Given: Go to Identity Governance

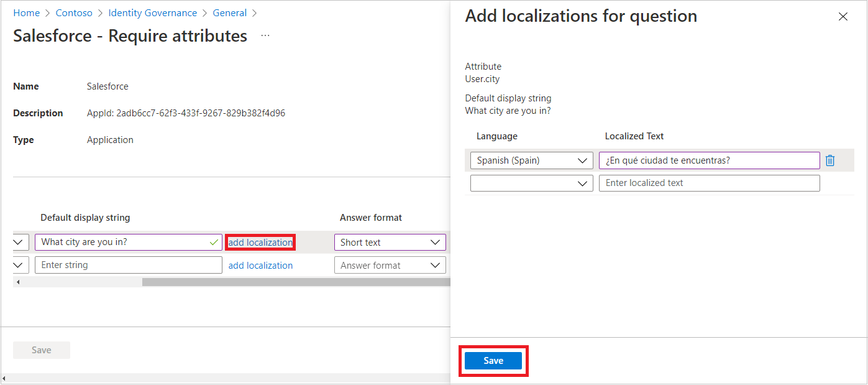Looking at the screenshot, I should pos(152,12).
